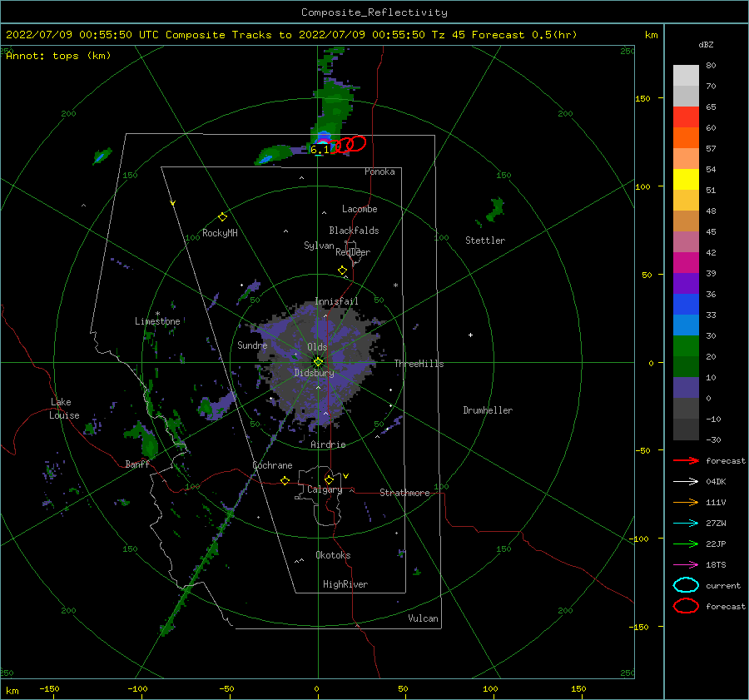The image size is (749, 700).
Task: Click the current legend label text
Action: pyautogui.click(x=722, y=586)
